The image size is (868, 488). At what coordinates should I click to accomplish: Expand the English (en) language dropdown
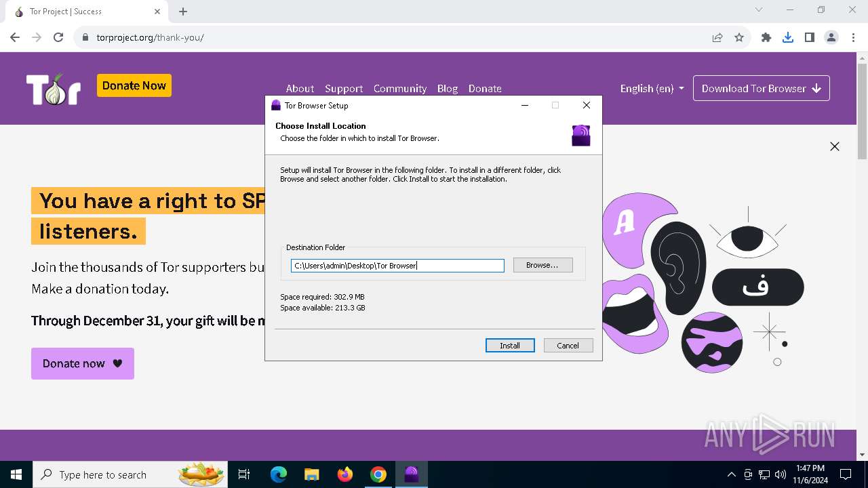coord(652,88)
